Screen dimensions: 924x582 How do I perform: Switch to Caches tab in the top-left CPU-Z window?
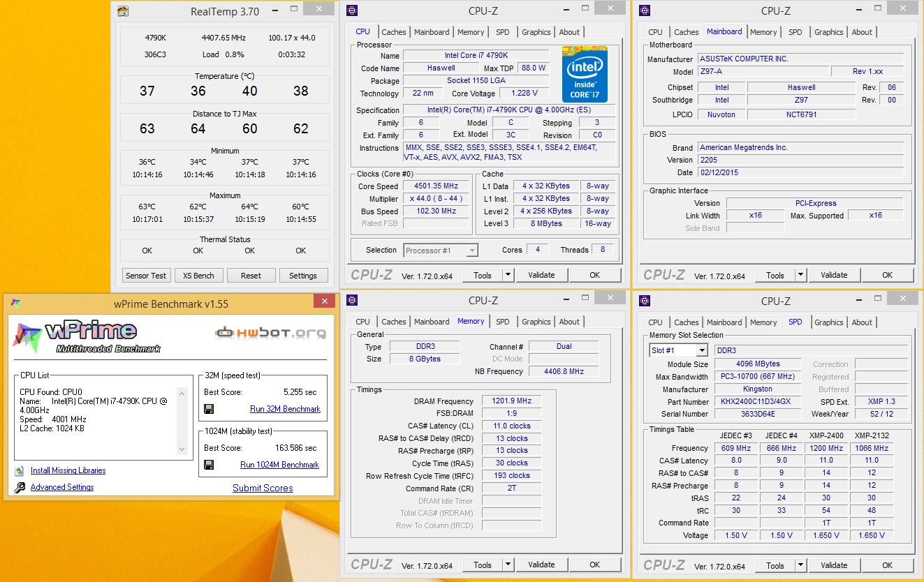click(x=394, y=32)
